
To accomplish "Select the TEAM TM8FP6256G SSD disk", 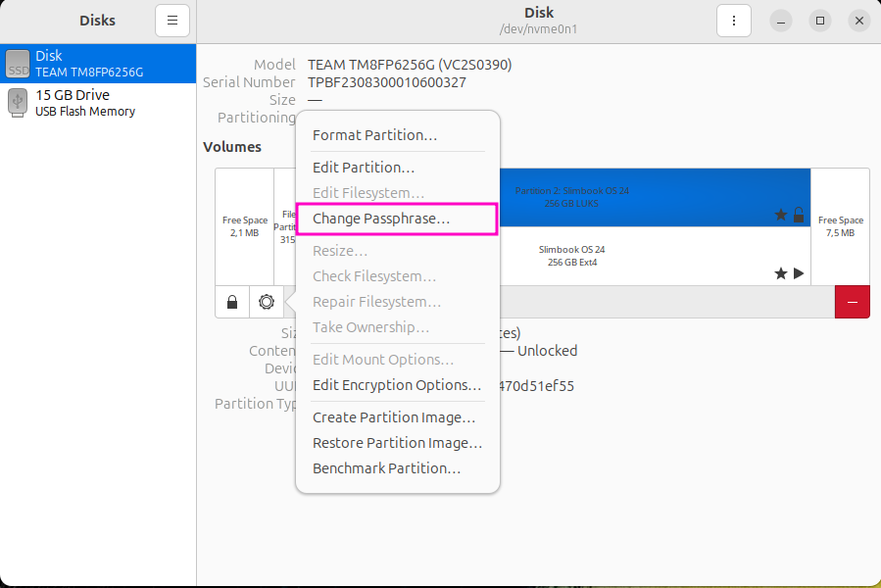I will pyautogui.click(x=98, y=64).
